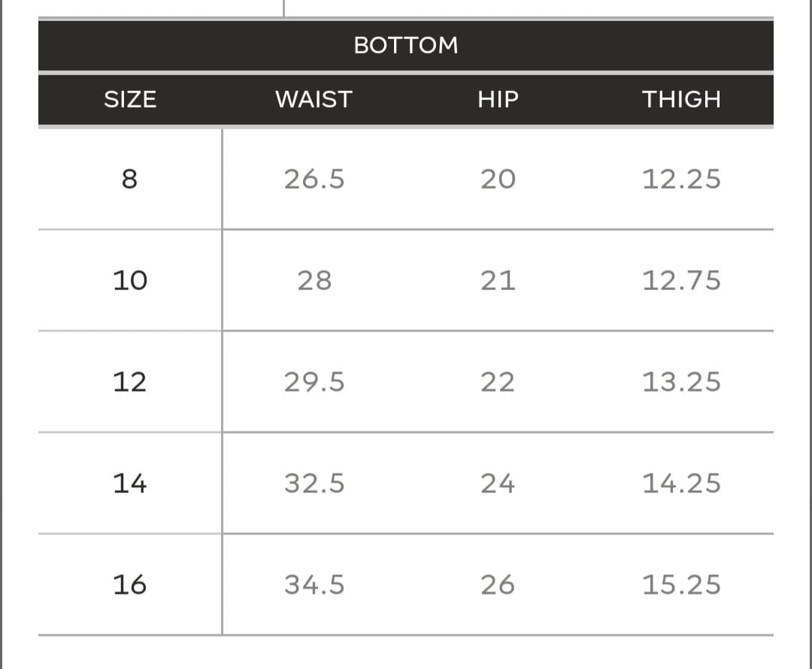Image resolution: width=812 pixels, height=669 pixels.
Task: Select thigh value 12.75
Action: (x=681, y=280)
